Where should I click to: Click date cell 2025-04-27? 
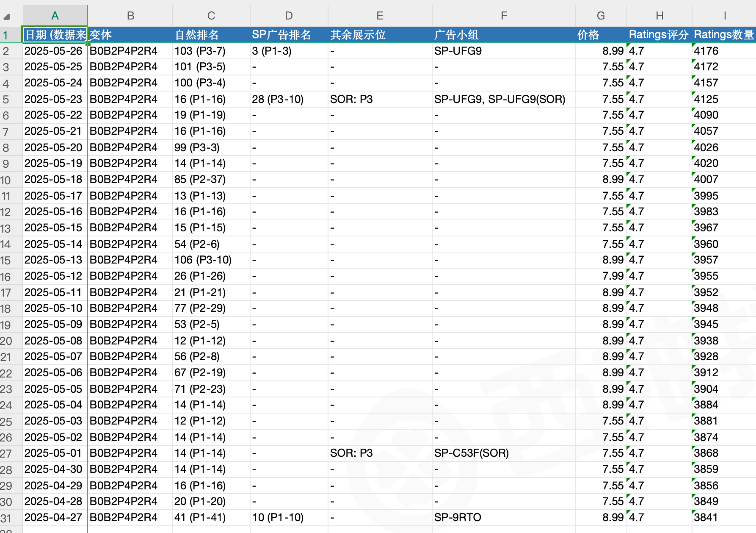click(55, 518)
